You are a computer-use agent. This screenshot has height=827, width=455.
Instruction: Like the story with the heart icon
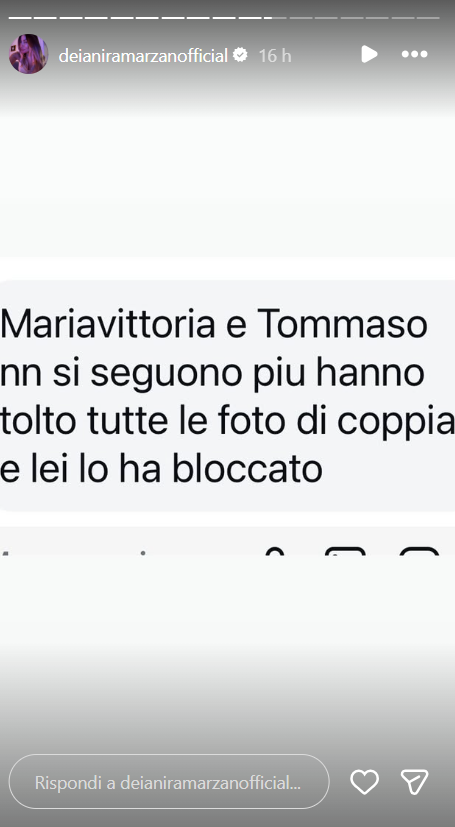(365, 782)
